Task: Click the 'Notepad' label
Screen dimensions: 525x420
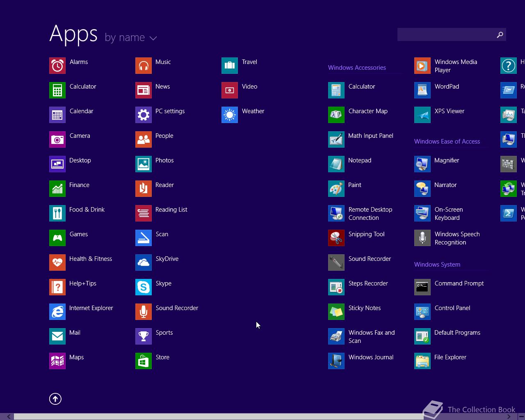Action: 360,160
